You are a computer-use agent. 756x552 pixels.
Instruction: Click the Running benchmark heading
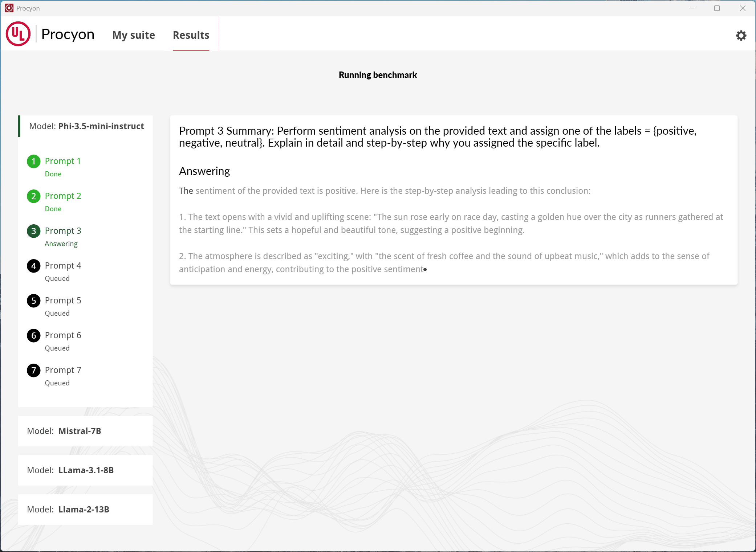pos(378,75)
